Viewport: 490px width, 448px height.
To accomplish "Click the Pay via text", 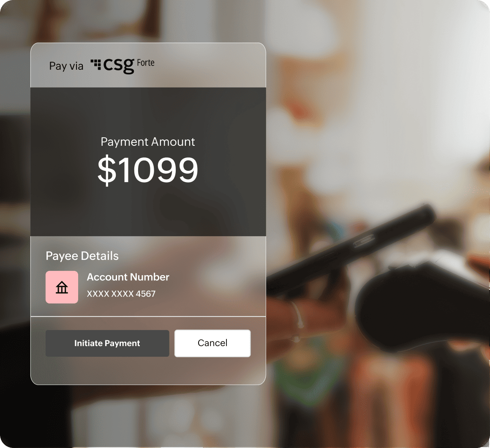I will tap(66, 66).
